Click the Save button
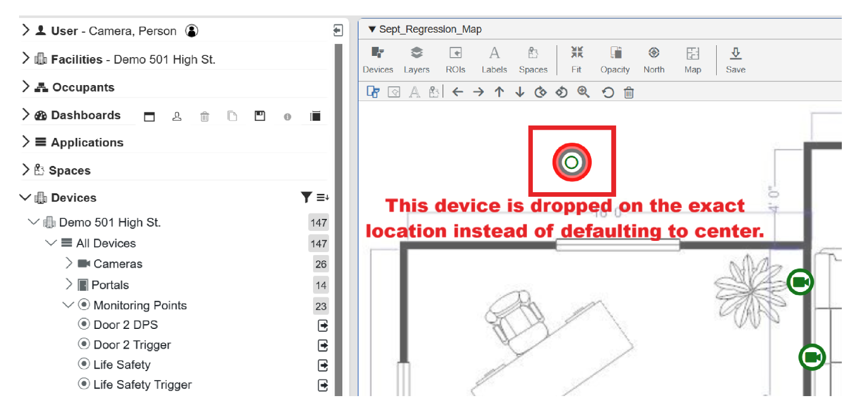 [735, 59]
